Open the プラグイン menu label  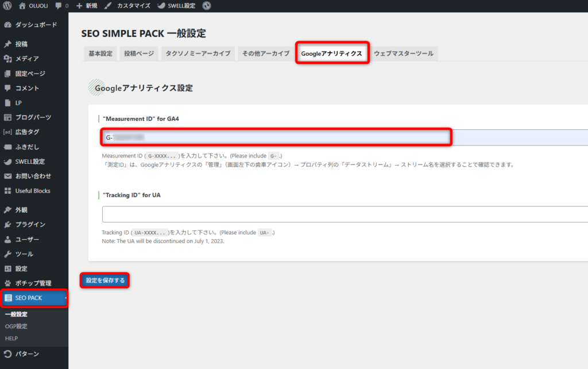point(30,225)
